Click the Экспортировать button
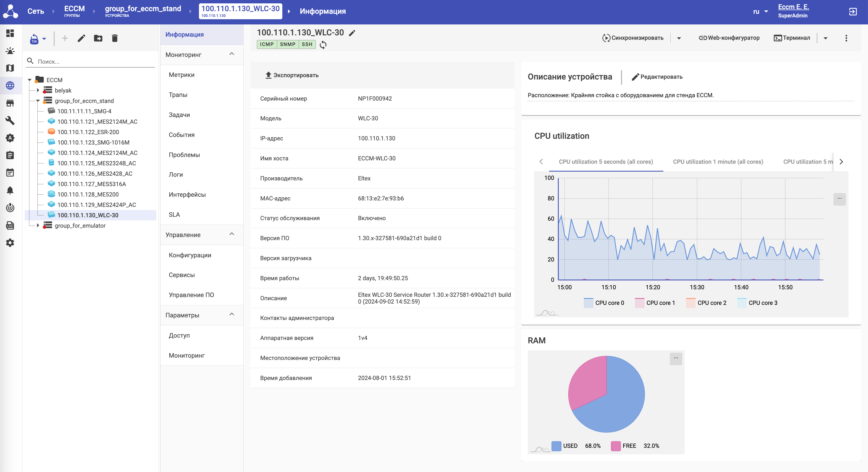This screenshot has width=868, height=472. click(292, 75)
